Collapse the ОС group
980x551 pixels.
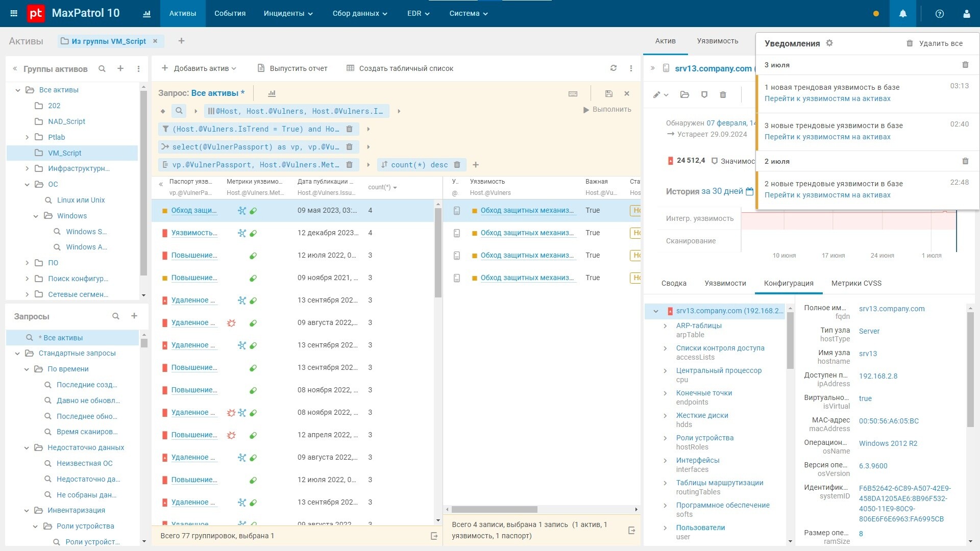coord(27,184)
